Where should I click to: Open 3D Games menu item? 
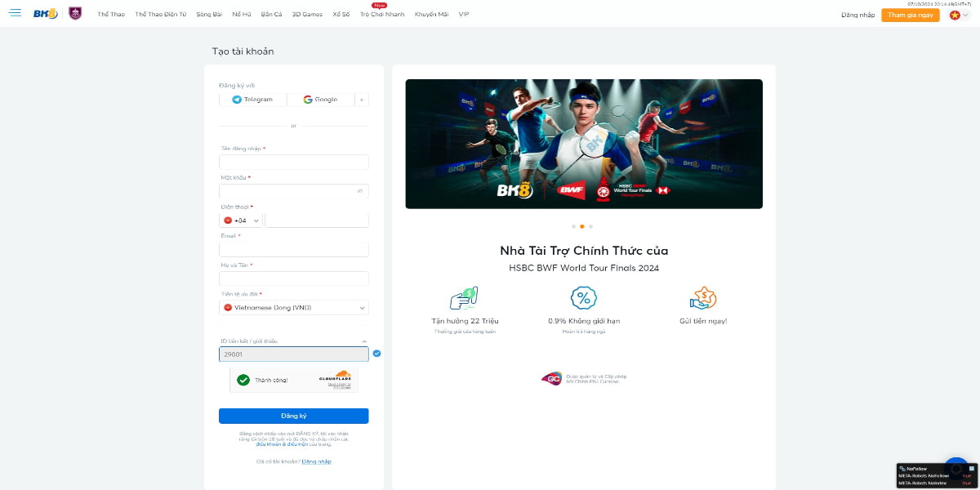307,15
